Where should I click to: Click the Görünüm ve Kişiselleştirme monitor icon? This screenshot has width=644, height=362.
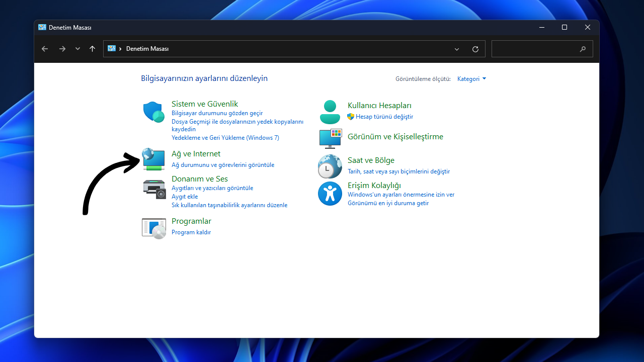330,138
